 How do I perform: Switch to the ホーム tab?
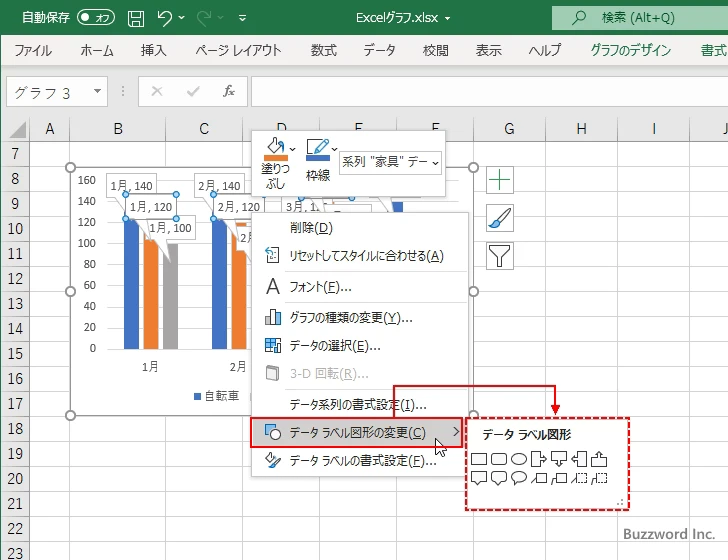pos(97,50)
